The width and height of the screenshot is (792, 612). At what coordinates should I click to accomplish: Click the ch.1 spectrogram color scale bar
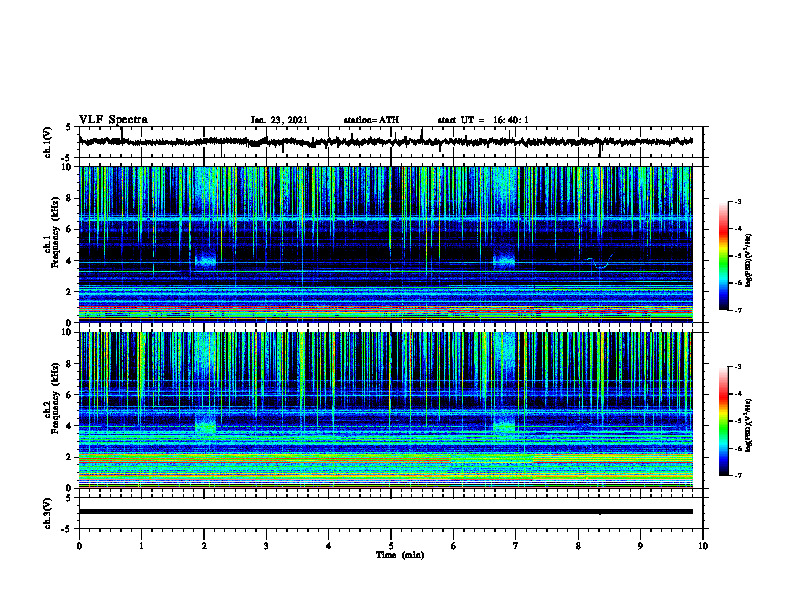tap(723, 256)
